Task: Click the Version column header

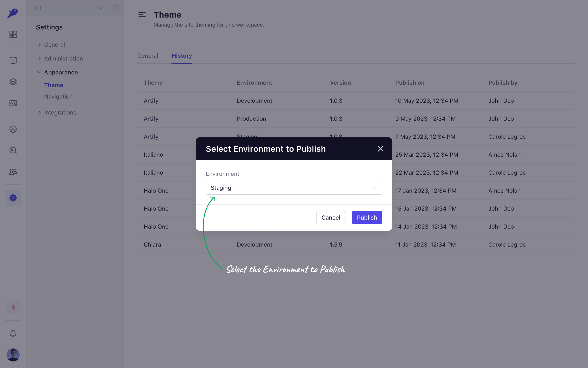Action: point(340,83)
